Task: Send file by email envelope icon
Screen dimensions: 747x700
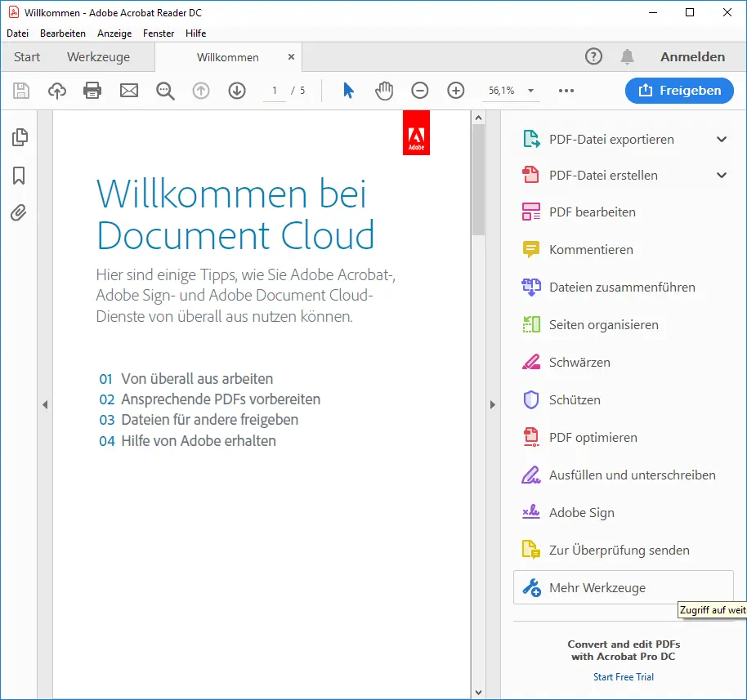Action: (x=129, y=91)
